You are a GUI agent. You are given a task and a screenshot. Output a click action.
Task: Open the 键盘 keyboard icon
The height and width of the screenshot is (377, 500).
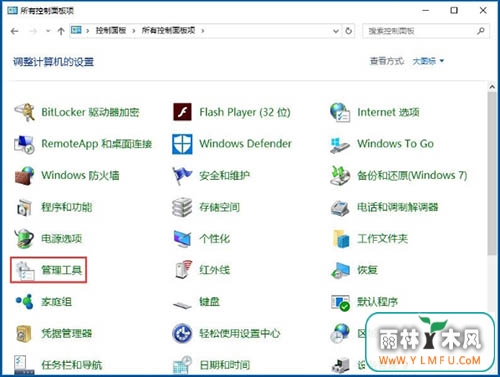(x=182, y=304)
